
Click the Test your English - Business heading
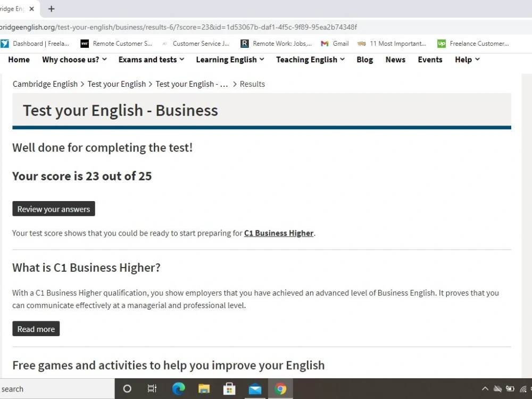click(x=120, y=111)
